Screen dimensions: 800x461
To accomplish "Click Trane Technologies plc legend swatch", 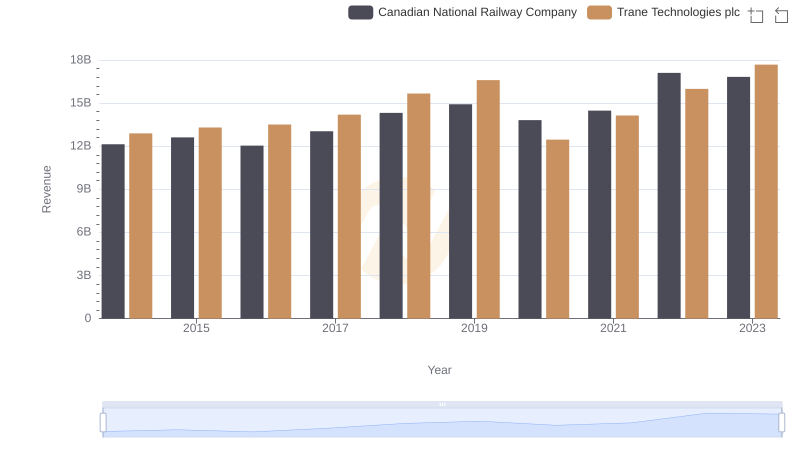I will coord(599,12).
